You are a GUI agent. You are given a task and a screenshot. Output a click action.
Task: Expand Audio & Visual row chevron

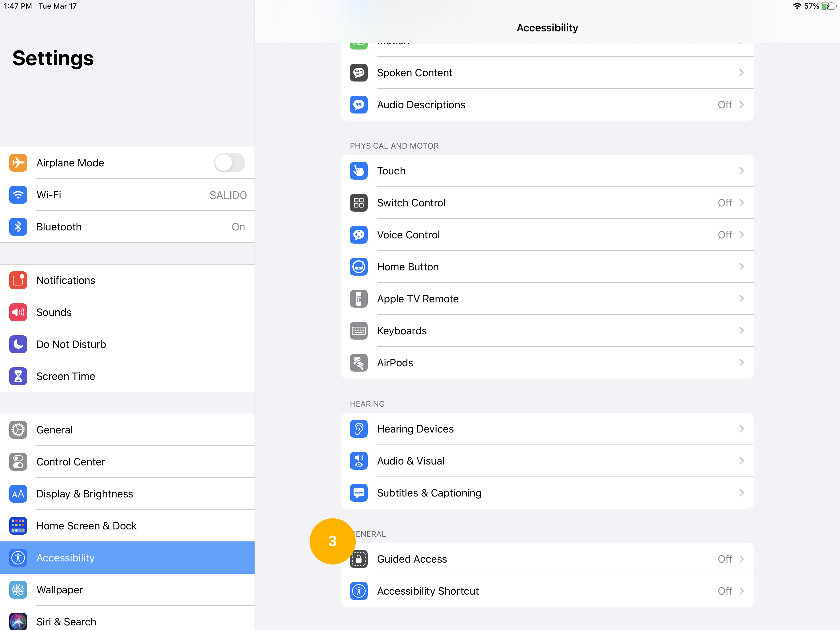(x=741, y=461)
